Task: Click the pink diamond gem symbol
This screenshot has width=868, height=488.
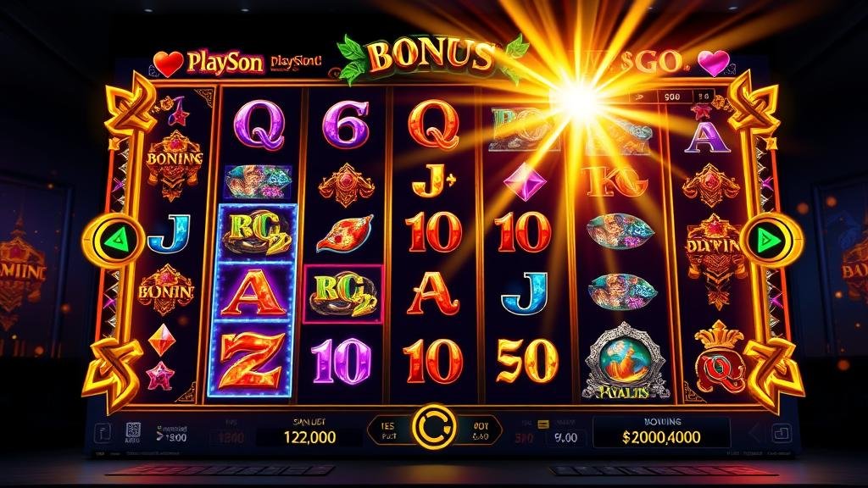Action: click(524, 181)
